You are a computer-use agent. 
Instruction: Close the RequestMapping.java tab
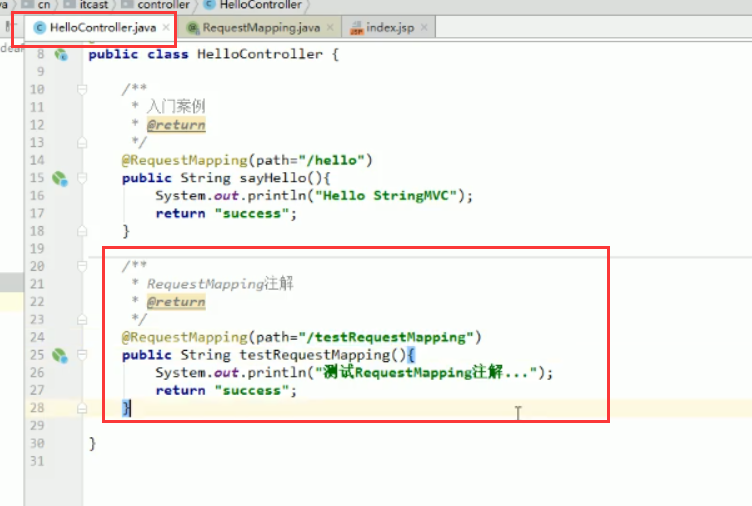pyautogui.click(x=330, y=27)
